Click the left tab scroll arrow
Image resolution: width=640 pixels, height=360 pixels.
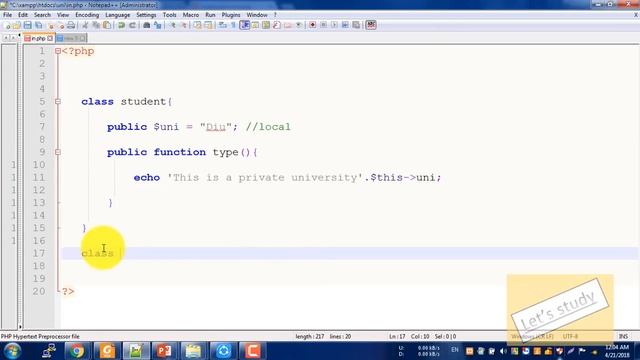[x=6, y=38]
